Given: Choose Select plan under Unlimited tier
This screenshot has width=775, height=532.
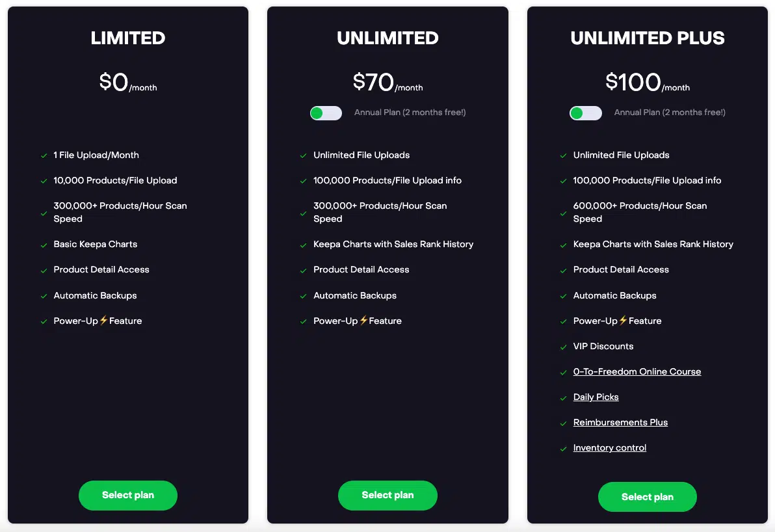Looking at the screenshot, I should point(387,496).
